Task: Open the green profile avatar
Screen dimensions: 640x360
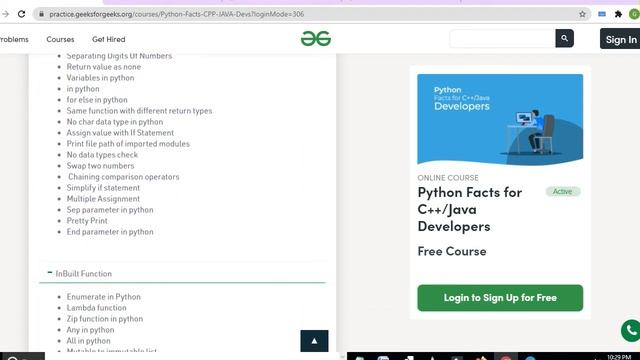Action: pos(635,14)
